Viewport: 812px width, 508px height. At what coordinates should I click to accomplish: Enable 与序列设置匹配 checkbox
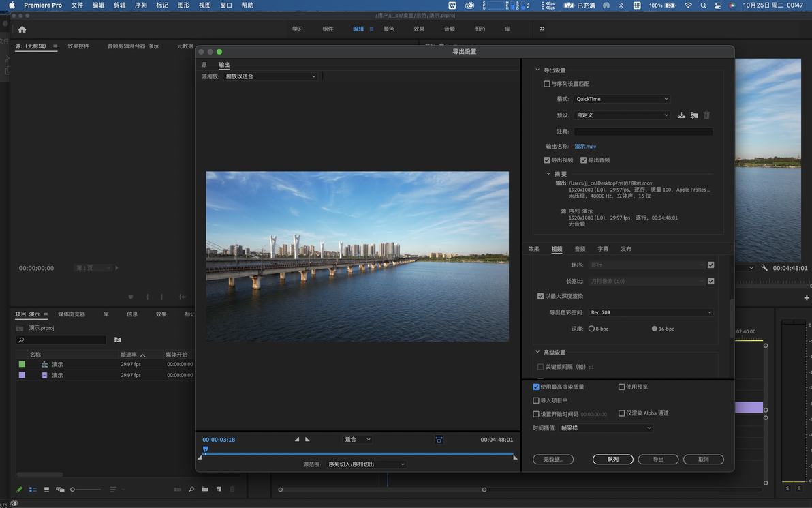click(x=546, y=84)
